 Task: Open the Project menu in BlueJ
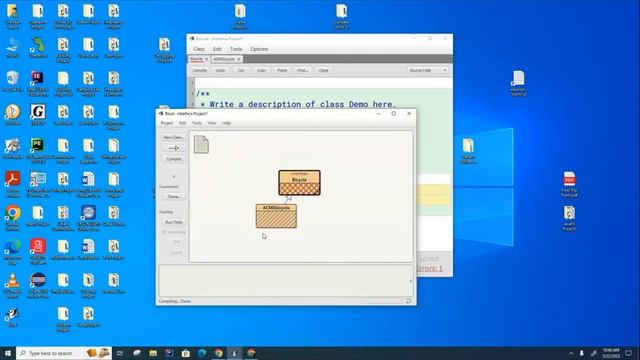167,123
